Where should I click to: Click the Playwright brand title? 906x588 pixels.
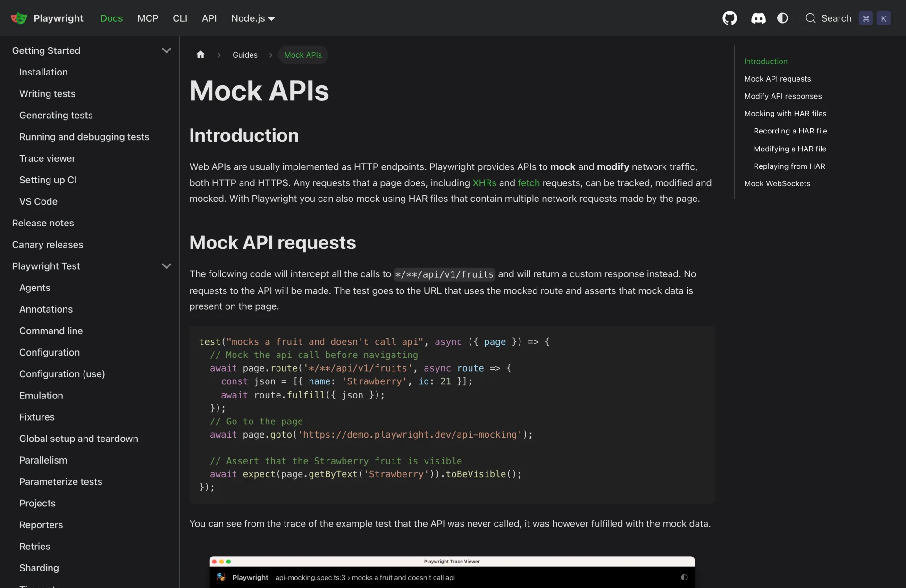(59, 18)
